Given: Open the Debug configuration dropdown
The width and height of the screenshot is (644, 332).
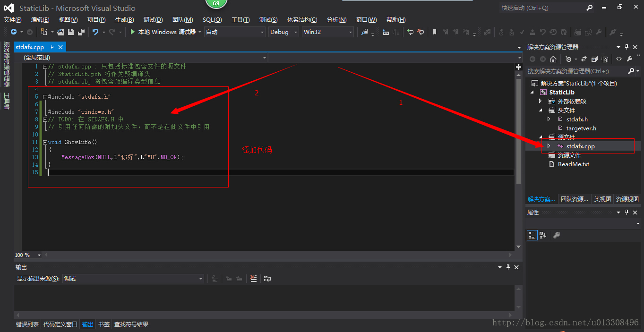Looking at the screenshot, I should tap(284, 32).
